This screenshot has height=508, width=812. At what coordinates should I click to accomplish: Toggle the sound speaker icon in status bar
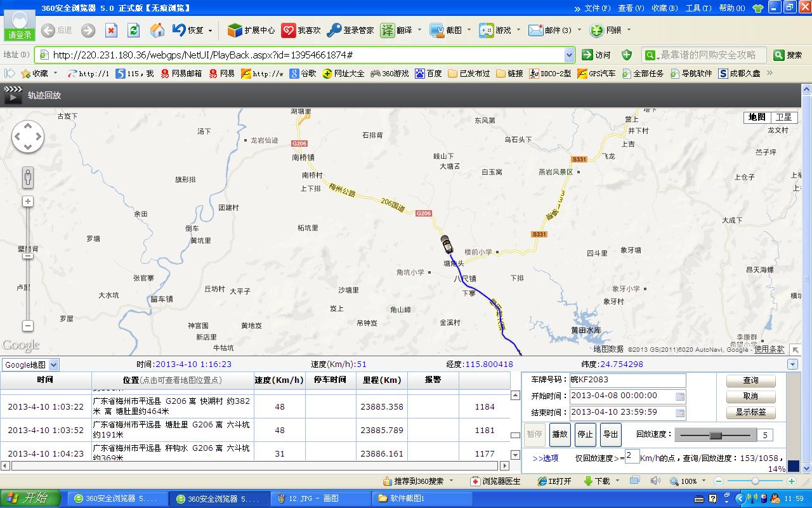point(655,481)
